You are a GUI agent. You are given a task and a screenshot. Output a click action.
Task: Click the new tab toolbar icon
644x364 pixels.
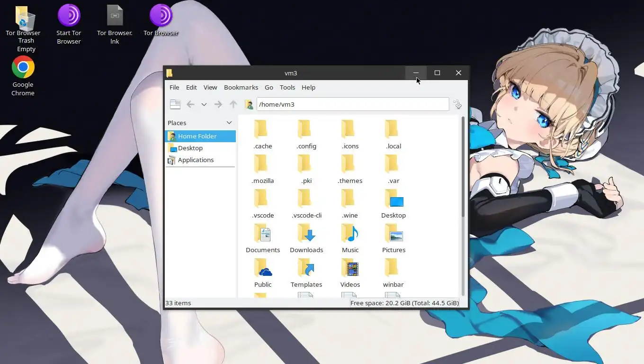pos(175,104)
